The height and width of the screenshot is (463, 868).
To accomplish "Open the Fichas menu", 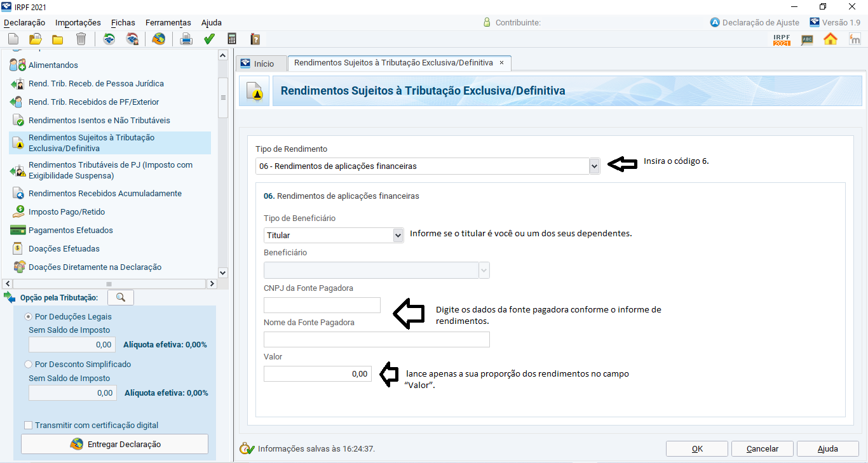I will coord(123,22).
